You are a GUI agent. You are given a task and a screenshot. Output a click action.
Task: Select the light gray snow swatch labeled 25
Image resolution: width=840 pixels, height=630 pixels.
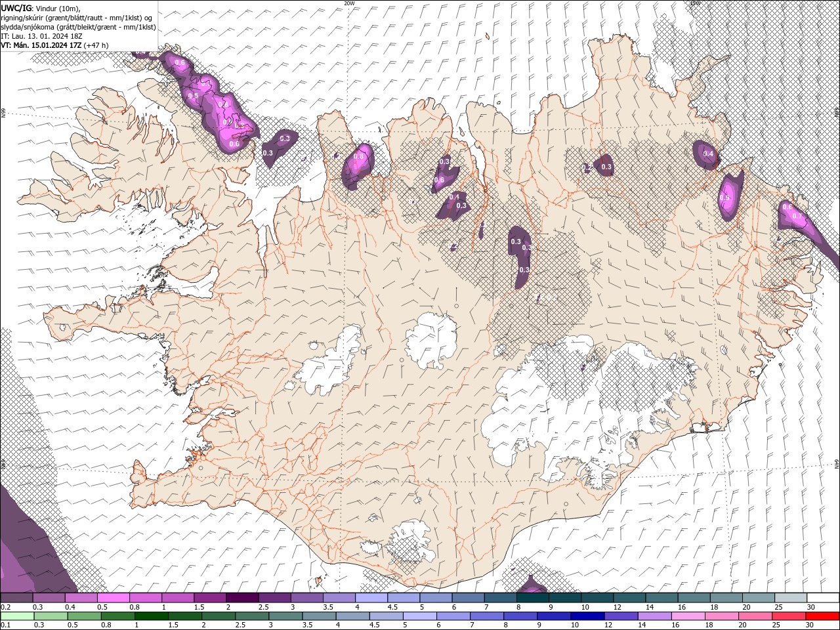(791, 598)
